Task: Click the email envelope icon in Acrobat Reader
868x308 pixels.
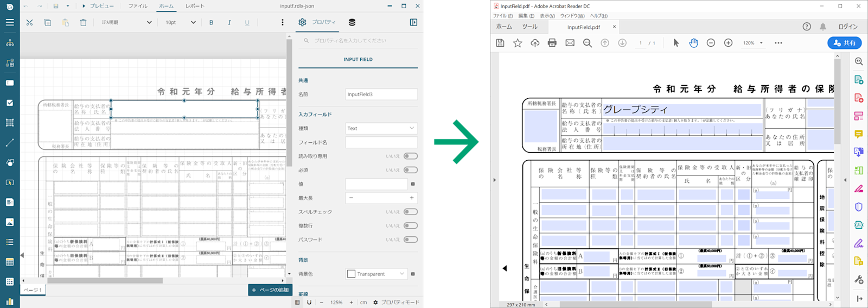Action: point(570,43)
